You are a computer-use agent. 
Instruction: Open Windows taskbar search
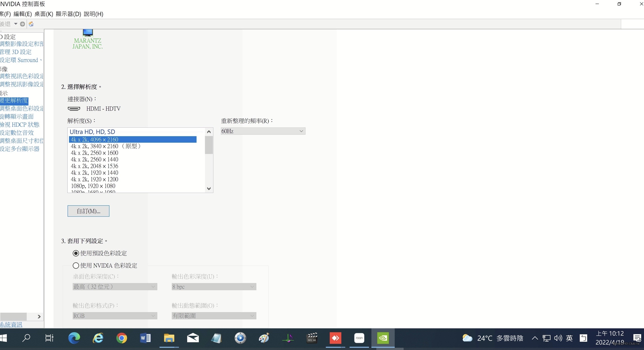point(26,338)
